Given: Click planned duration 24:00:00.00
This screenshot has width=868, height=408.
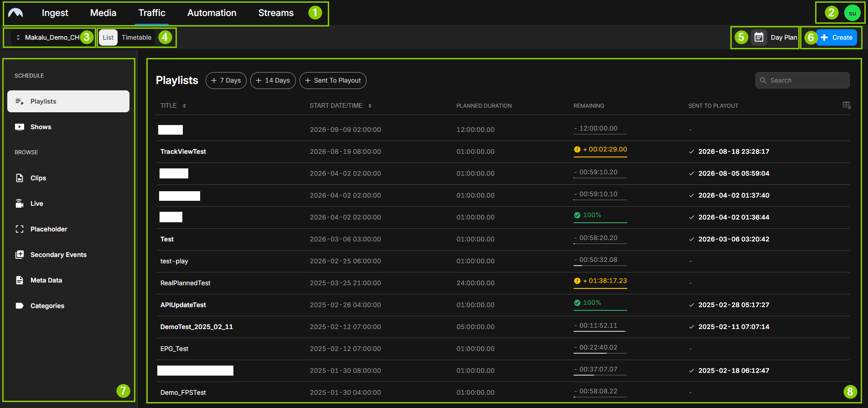Looking at the screenshot, I should coord(475,283).
